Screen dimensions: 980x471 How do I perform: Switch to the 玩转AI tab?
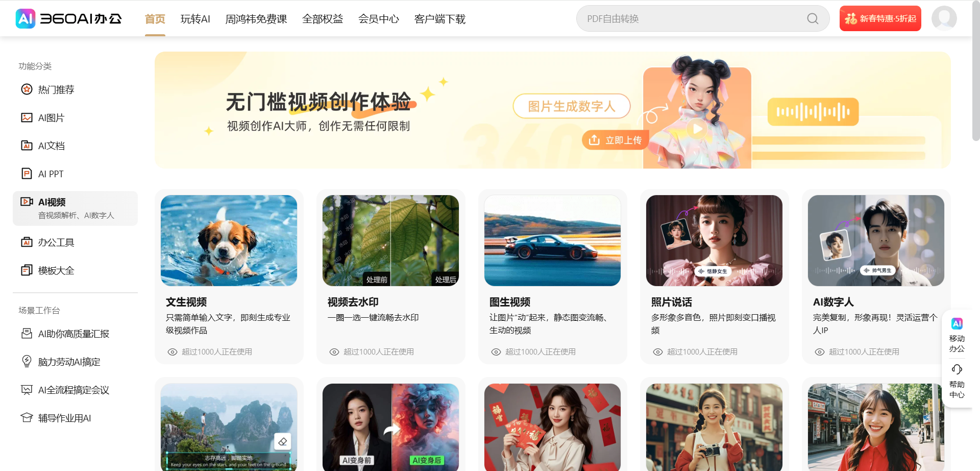(x=195, y=19)
